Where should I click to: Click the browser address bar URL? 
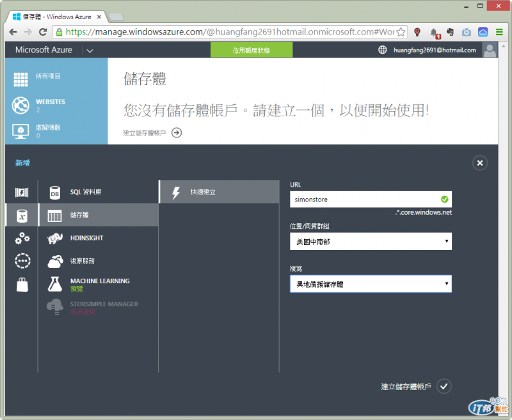click(x=230, y=32)
